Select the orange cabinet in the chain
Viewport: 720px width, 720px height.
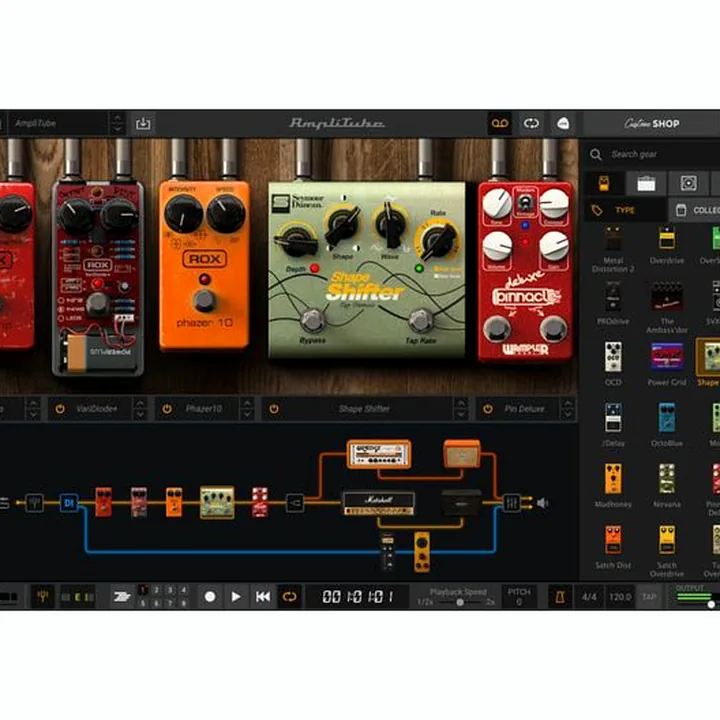[x=462, y=454]
